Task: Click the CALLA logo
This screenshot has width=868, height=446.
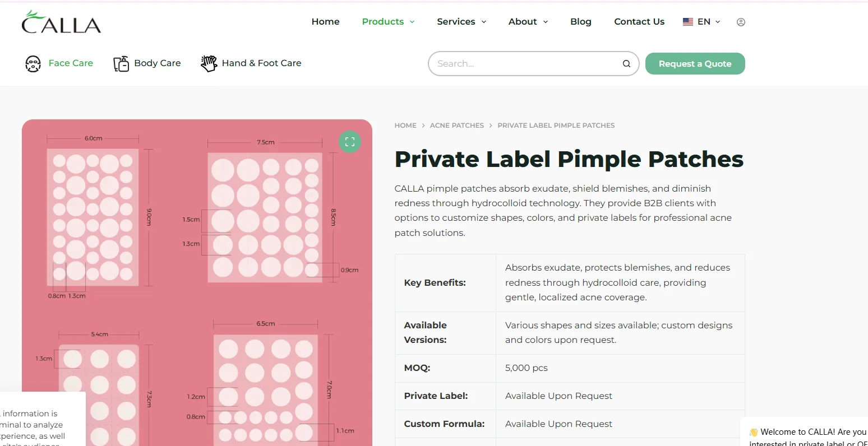Action: 61,22
